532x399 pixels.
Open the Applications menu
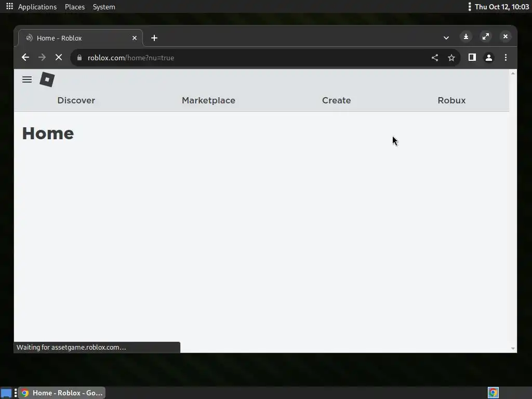click(37, 7)
